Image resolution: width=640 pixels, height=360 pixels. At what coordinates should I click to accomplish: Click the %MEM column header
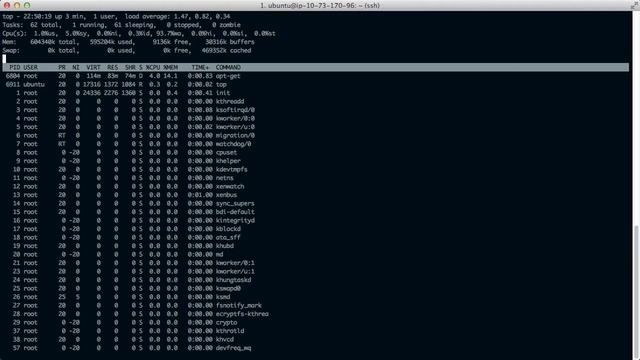click(171, 67)
